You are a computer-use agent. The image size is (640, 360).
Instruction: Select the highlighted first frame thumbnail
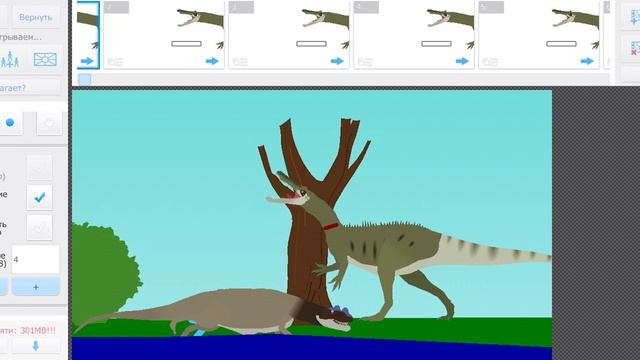88,35
